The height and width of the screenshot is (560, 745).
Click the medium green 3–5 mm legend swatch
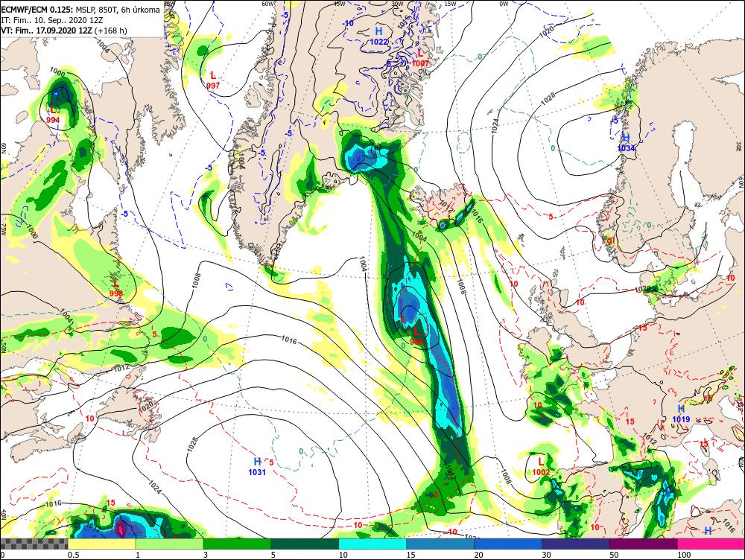[x=237, y=544]
